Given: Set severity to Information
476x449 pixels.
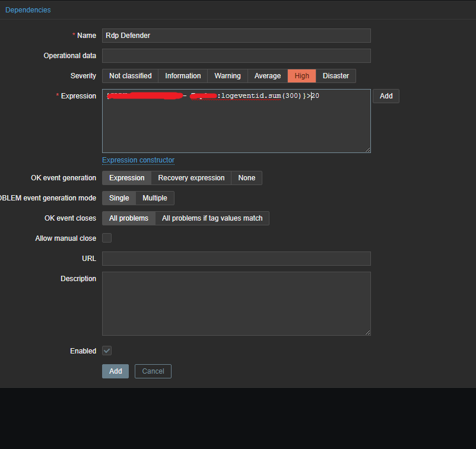Looking at the screenshot, I should pos(183,76).
